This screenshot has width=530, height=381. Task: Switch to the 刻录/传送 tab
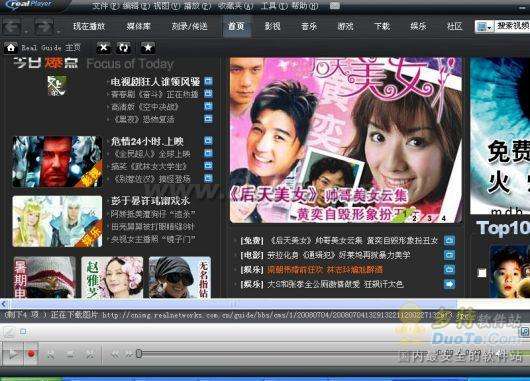point(189,26)
